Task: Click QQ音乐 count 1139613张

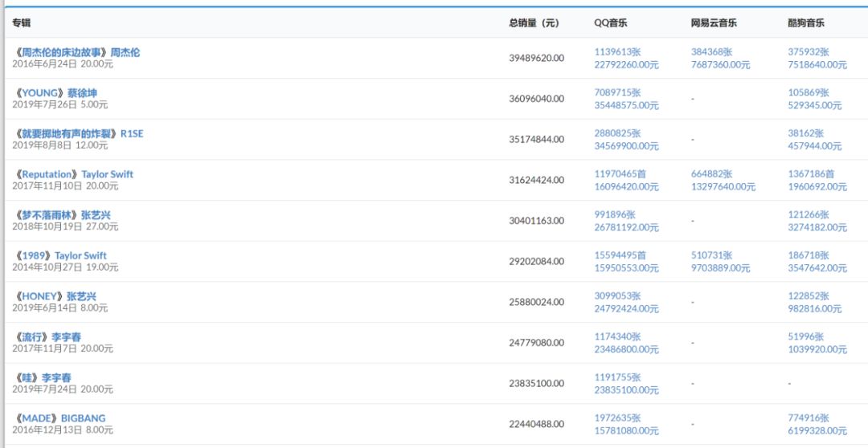Action: pyautogui.click(x=618, y=52)
